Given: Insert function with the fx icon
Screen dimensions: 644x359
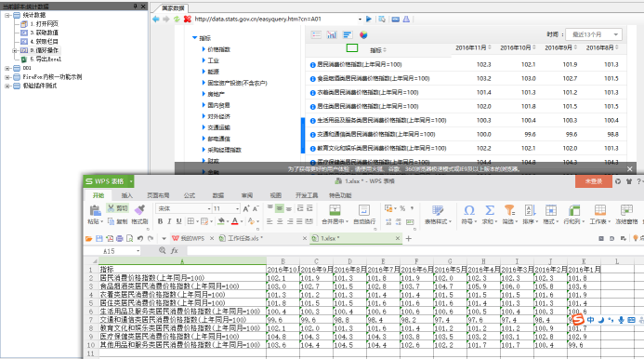Looking at the screenshot, I should point(174,250).
